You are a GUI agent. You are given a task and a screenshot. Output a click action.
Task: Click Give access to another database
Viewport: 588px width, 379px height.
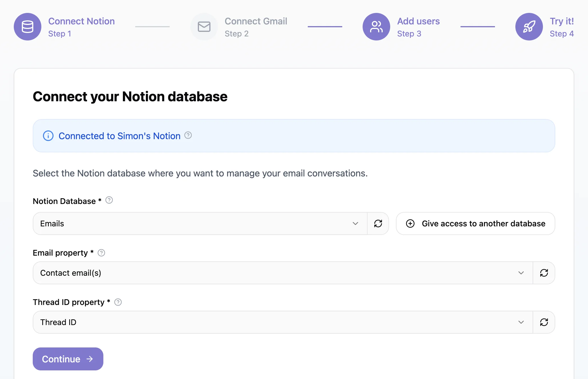475,223
